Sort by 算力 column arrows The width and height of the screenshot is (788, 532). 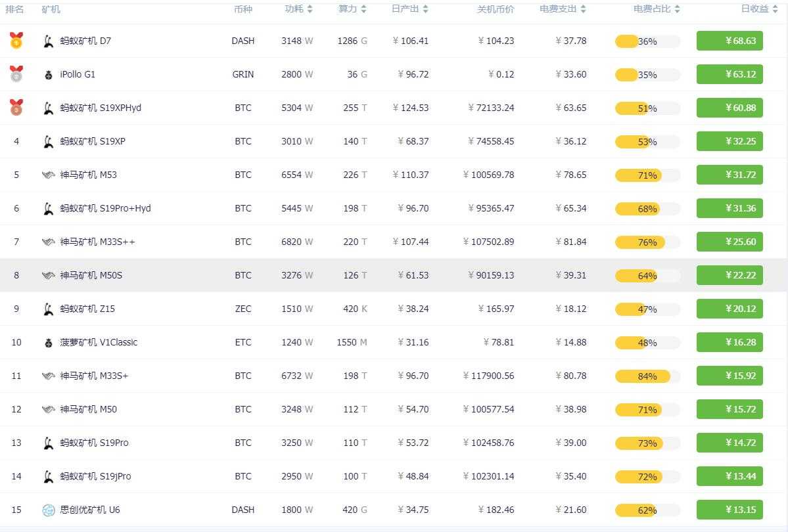[x=363, y=9]
